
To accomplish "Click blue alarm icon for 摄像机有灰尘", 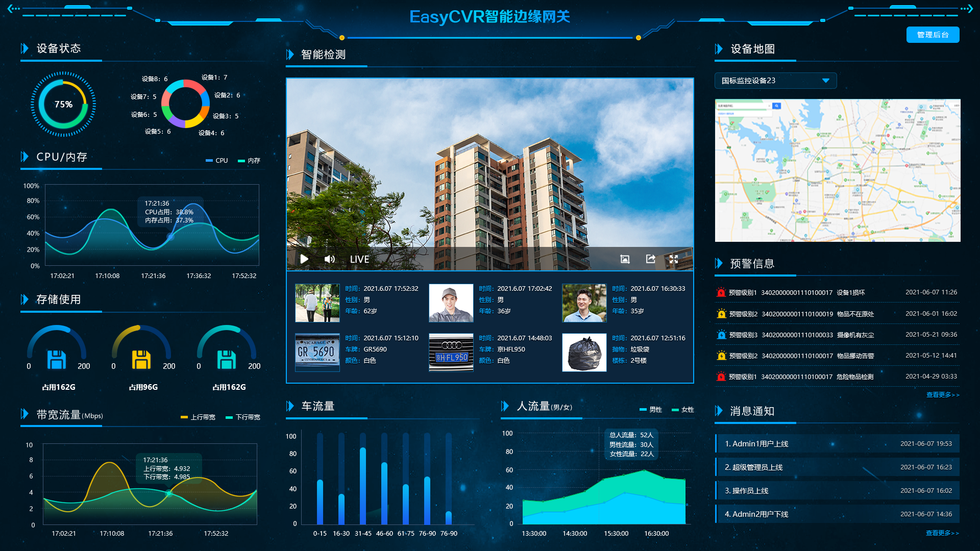I will (x=721, y=335).
